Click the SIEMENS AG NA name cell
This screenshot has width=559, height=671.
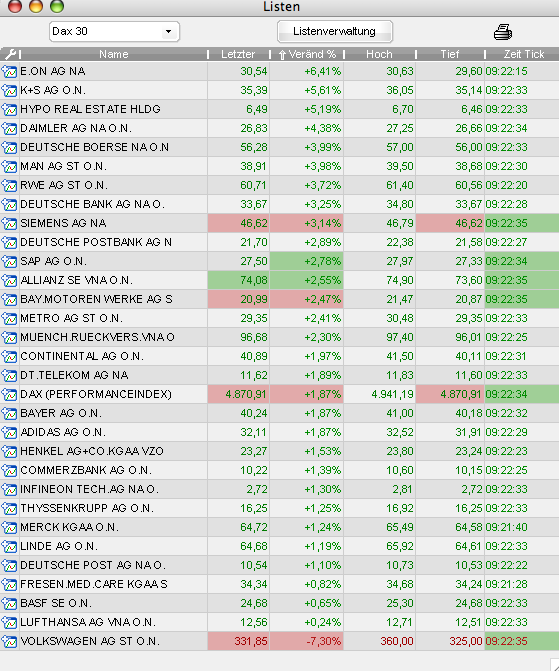(x=113, y=223)
